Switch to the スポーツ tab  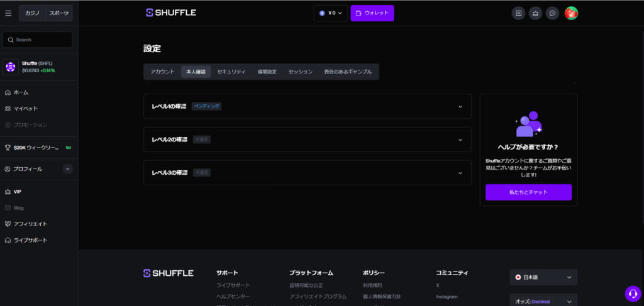tap(59, 13)
